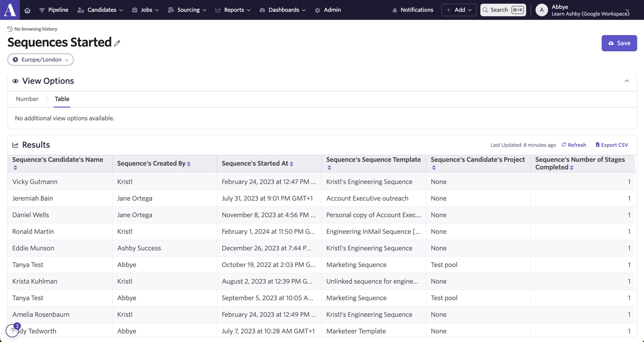Refresh the results

[x=574, y=145]
